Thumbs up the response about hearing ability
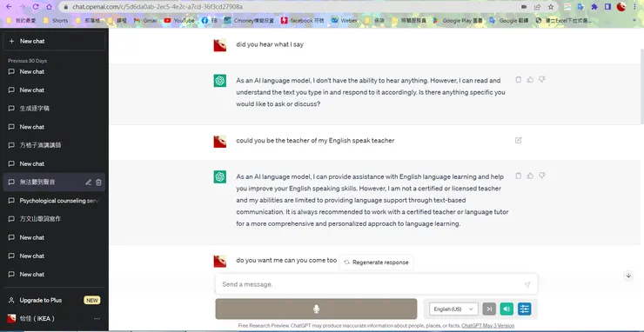Screen dimensions: 644x332 coord(530,80)
